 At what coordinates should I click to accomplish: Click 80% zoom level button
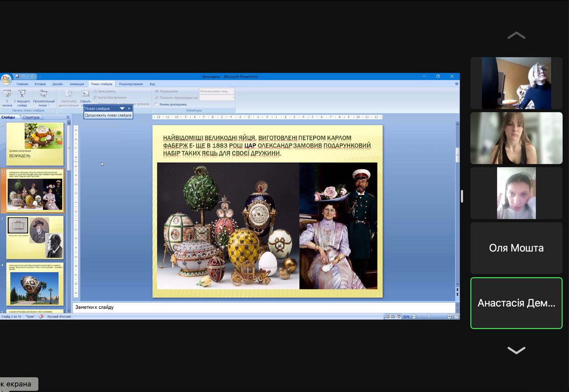[x=406, y=316]
